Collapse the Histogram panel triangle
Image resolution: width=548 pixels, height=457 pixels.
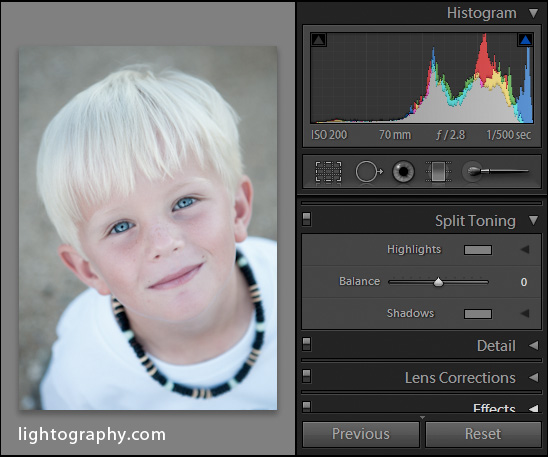point(533,13)
